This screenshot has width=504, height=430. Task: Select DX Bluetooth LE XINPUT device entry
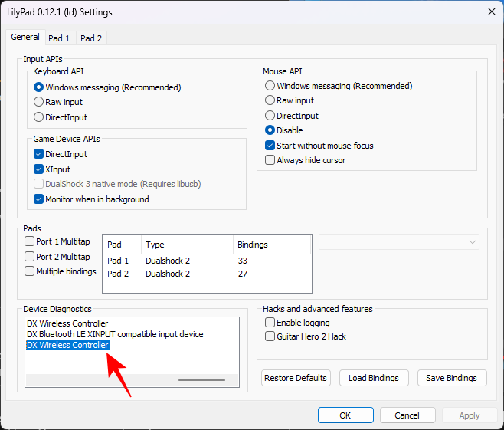(x=115, y=334)
